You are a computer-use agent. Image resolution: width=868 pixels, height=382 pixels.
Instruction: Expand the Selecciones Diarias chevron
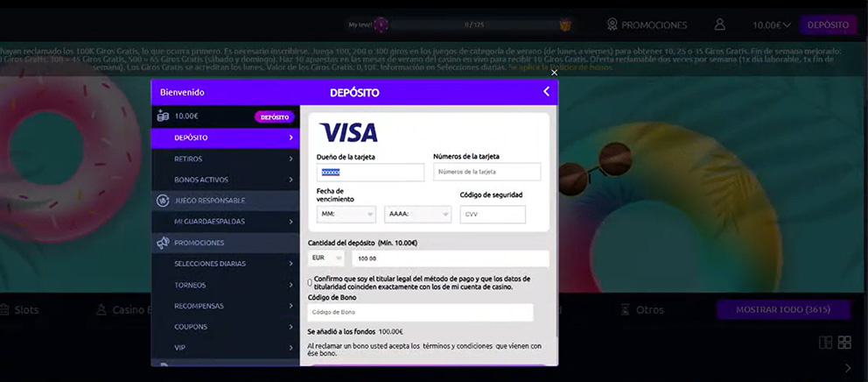[x=290, y=264]
